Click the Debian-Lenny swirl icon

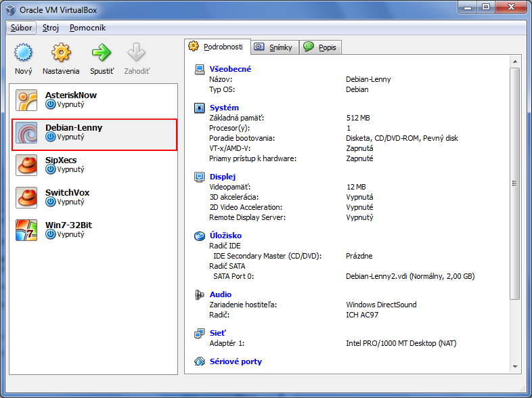point(26,133)
